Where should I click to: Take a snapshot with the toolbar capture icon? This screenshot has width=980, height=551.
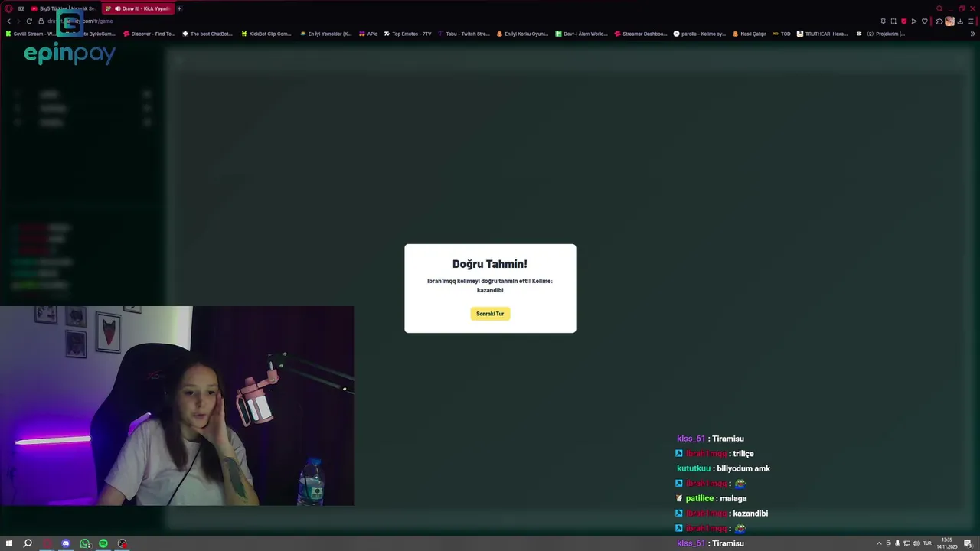tap(893, 21)
